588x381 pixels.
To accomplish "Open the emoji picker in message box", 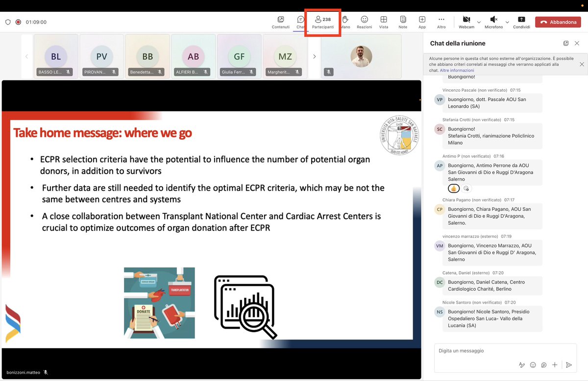I will (x=533, y=365).
